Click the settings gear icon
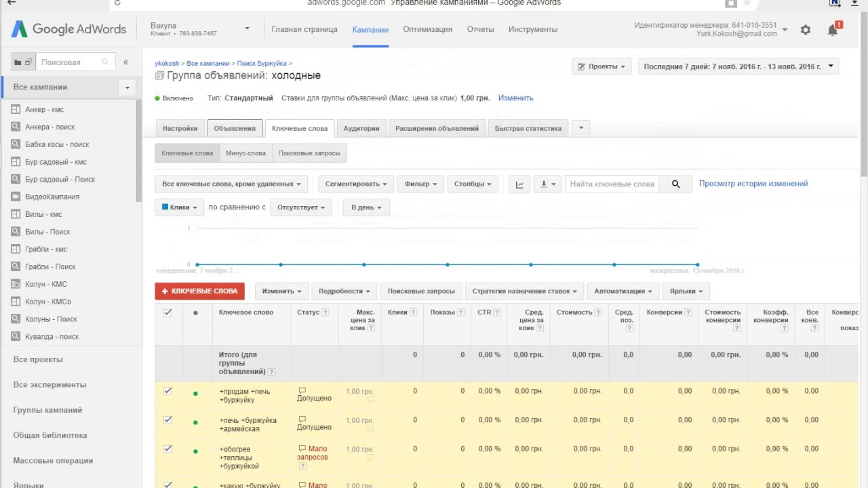 [805, 30]
